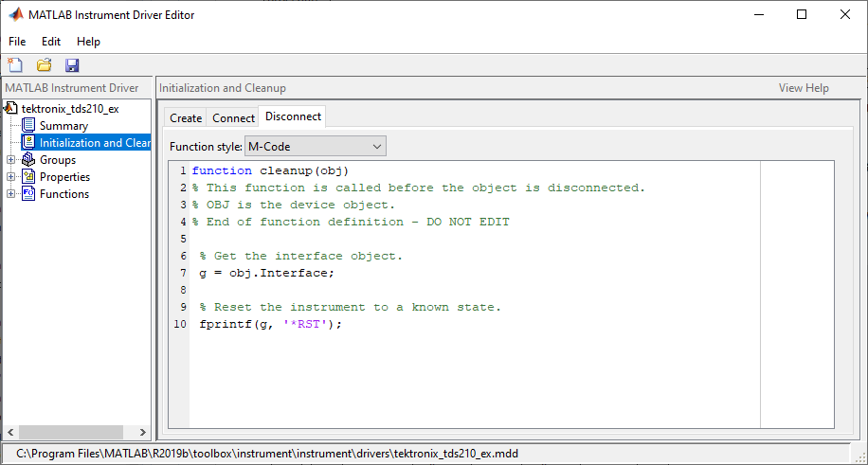Expand the Groups tree node

click(x=11, y=160)
